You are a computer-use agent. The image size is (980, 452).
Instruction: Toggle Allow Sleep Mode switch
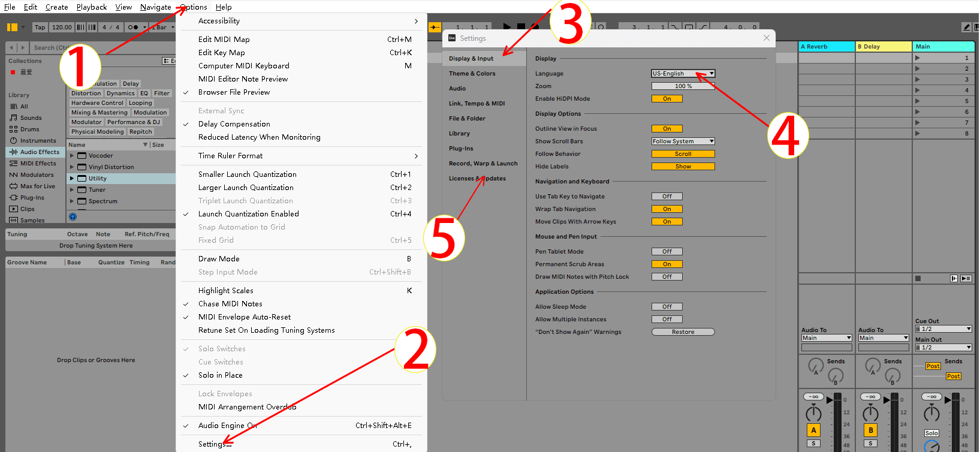(667, 307)
